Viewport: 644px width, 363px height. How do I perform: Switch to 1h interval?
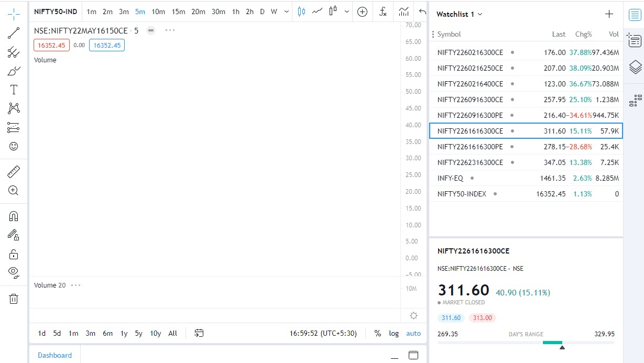click(x=236, y=12)
